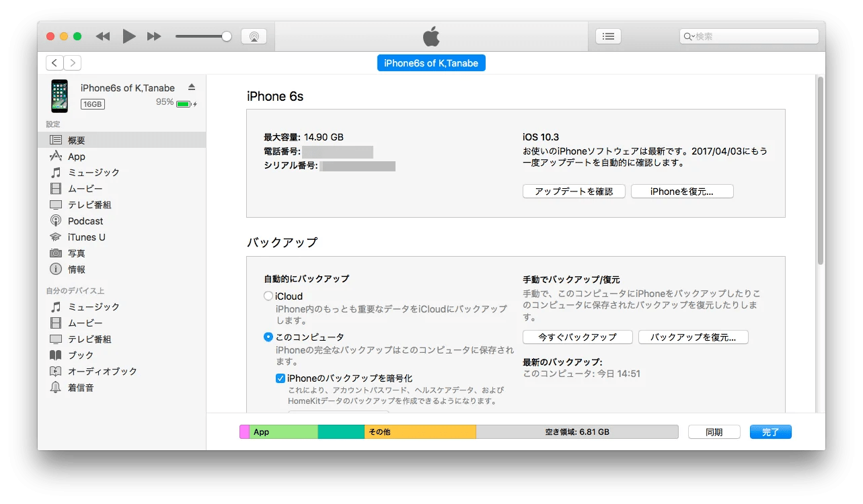Click the forward navigation arrow
The image size is (863, 504).
pyautogui.click(x=73, y=62)
